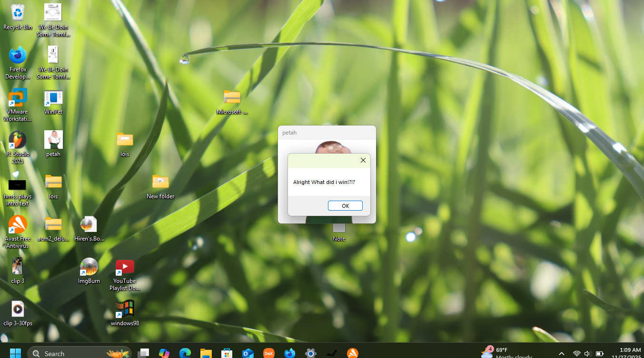Open File Explorer from the taskbar
The height and width of the screenshot is (358, 644).
click(x=206, y=353)
